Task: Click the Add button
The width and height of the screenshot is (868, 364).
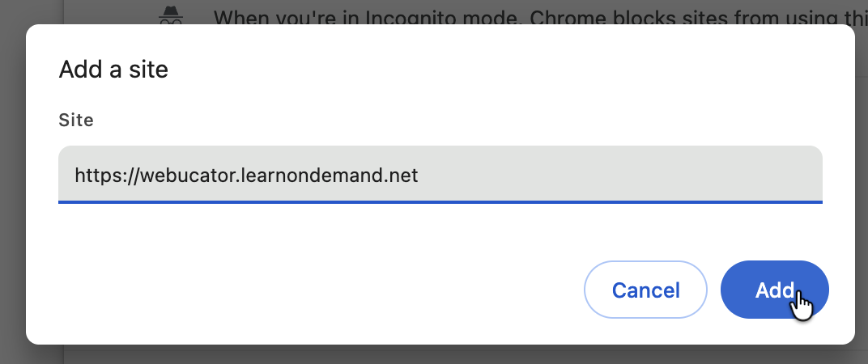Action: click(x=773, y=290)
